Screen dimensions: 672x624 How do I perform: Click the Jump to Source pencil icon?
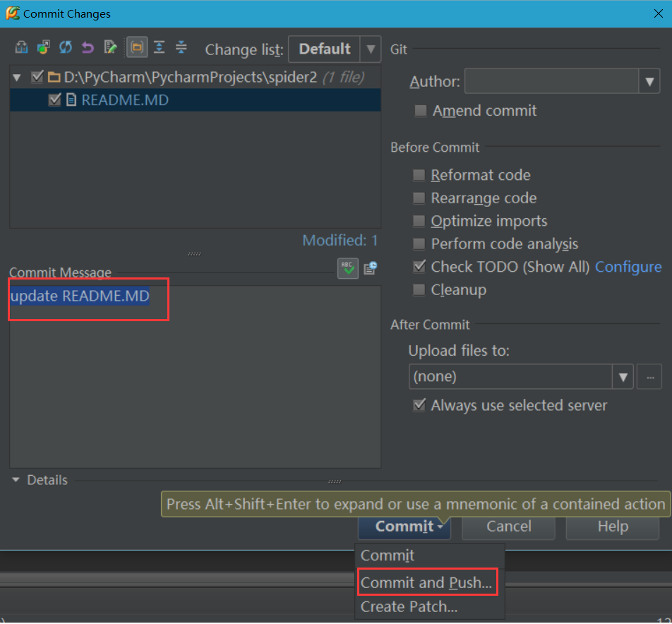pos(110,47)
